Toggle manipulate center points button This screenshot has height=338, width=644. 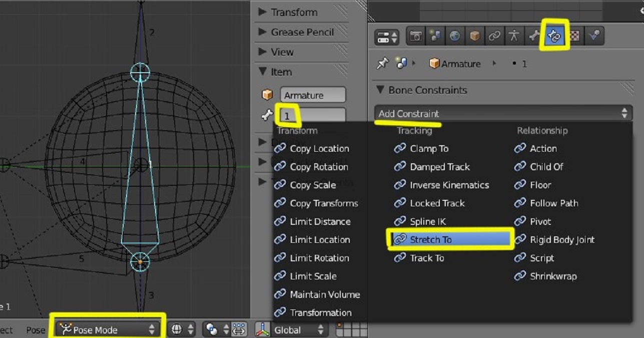point(239,329)
